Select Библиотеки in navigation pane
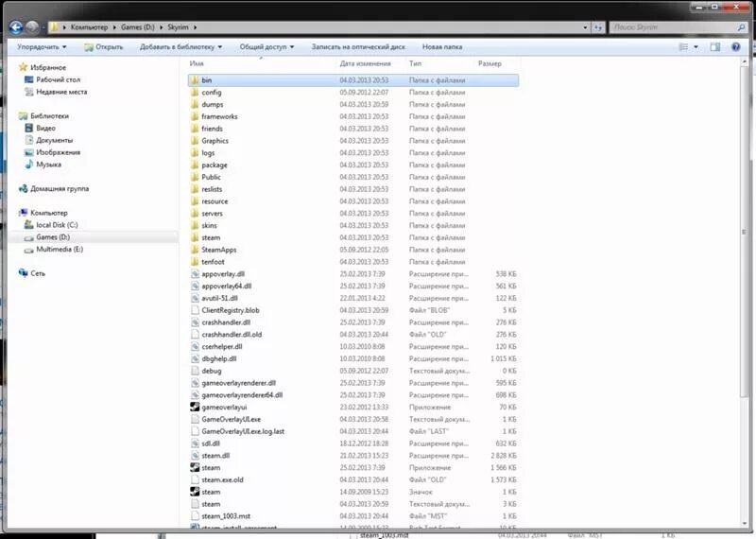 50,115
